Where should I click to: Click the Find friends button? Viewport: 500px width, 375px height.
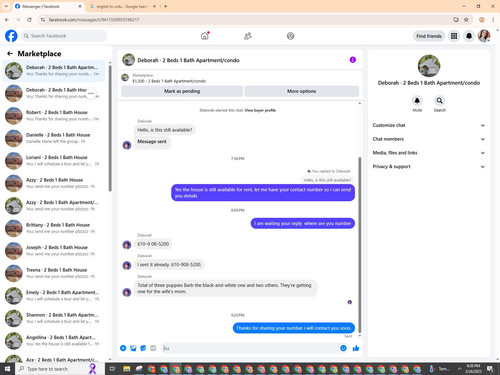(429, 36)
